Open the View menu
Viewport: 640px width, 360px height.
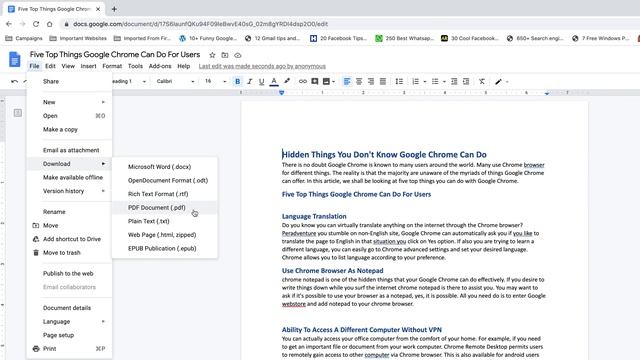tap(68, 66)
